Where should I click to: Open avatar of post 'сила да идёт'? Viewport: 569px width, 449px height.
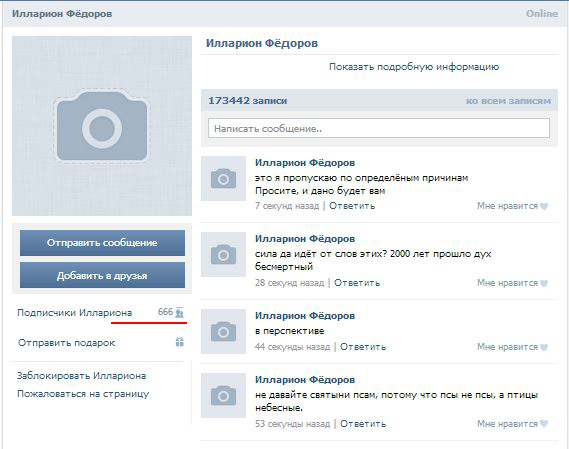click(x=224, y=254)
